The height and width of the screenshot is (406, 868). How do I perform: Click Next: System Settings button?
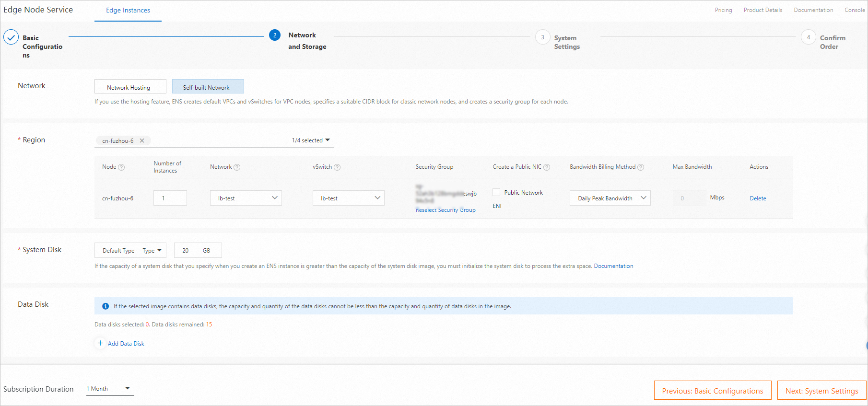click(822, 391)
